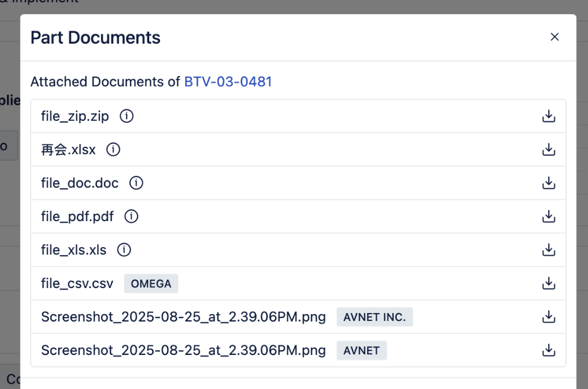Viewport: 588px width, 389px height.
Task: Select the AVNET tag in the last row
Action: [362, 350]
